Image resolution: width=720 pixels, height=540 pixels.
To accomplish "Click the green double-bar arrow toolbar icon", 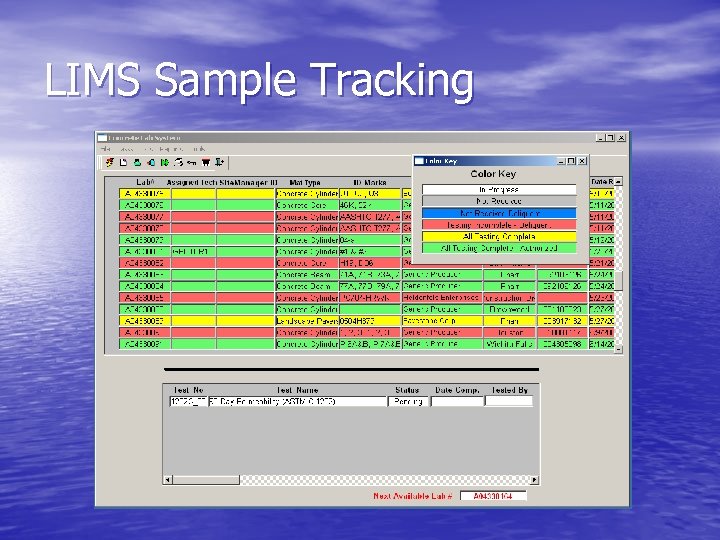I will [164, 162].
